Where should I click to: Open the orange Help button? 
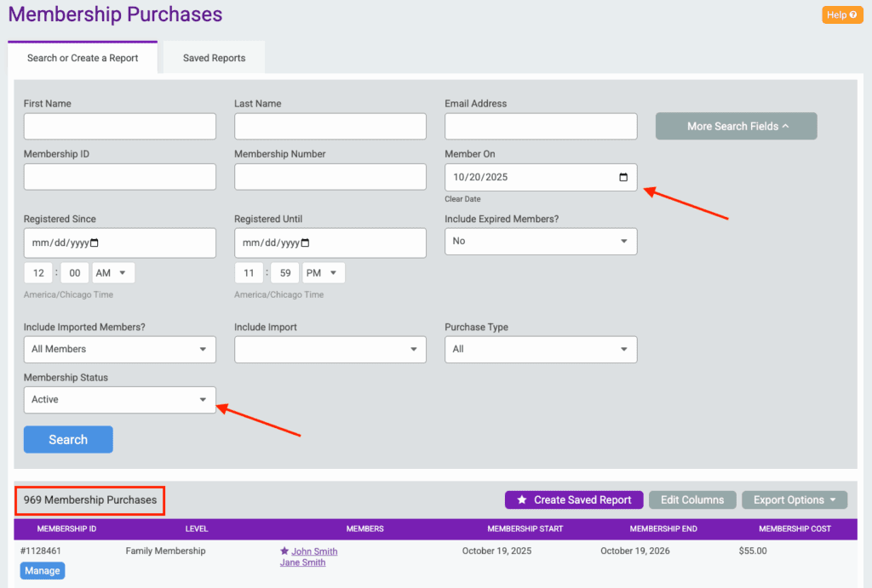842,14
